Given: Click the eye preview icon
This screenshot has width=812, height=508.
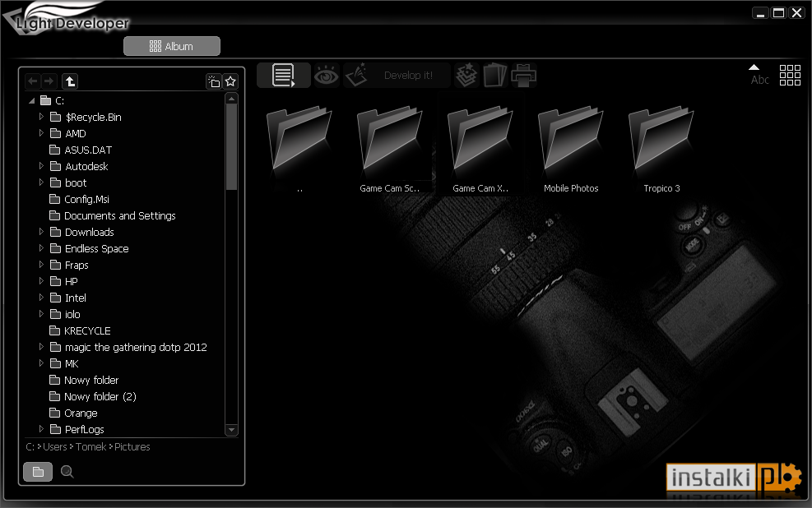Looking at the screenshot, I should click(327, 76).
